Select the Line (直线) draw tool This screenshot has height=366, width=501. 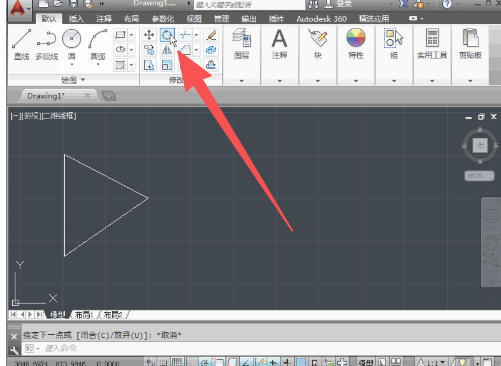tap(21, 44)
